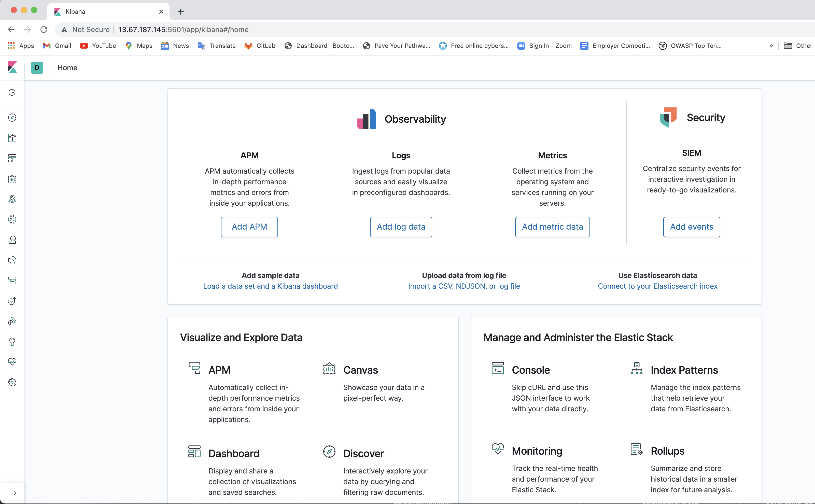This screenshot has width=815, height=504.
Task: Open the Visualize app in the sidebar
Action: pos(12,138)
